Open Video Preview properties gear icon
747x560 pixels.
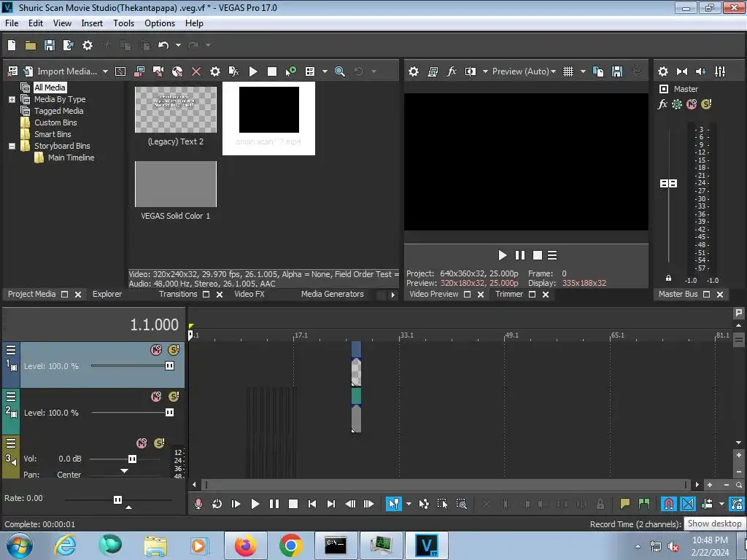click(414, 71)
